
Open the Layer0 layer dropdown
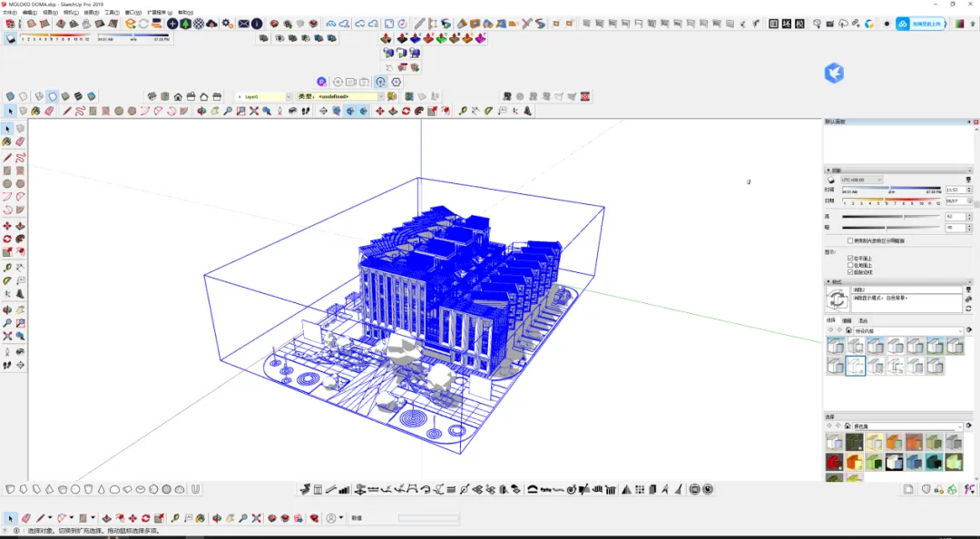pyautogui.click(x=263, y=96)
